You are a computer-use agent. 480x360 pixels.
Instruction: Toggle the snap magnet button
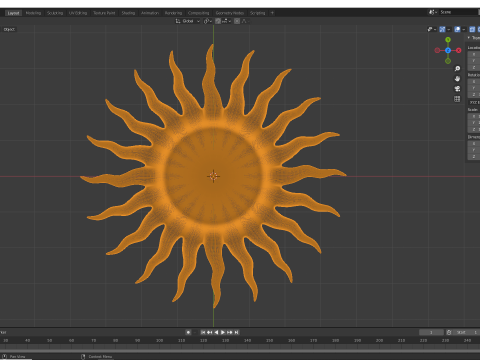(x=218, y=21)
